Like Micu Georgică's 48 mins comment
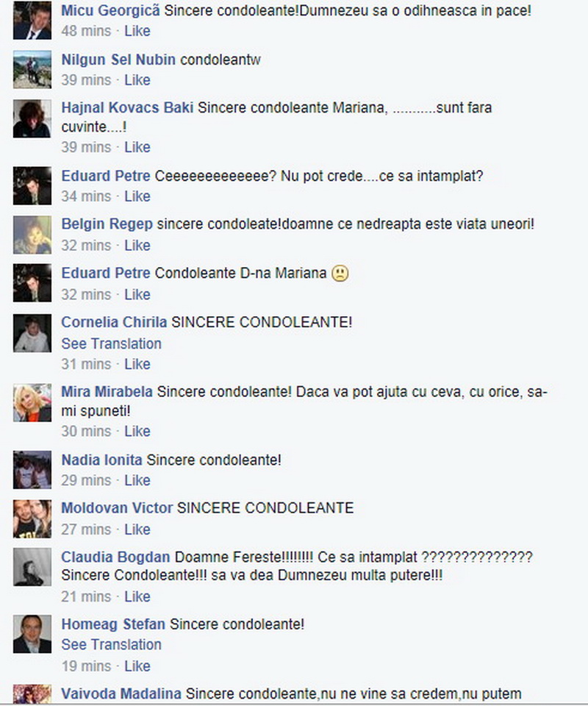 (137, 31)
